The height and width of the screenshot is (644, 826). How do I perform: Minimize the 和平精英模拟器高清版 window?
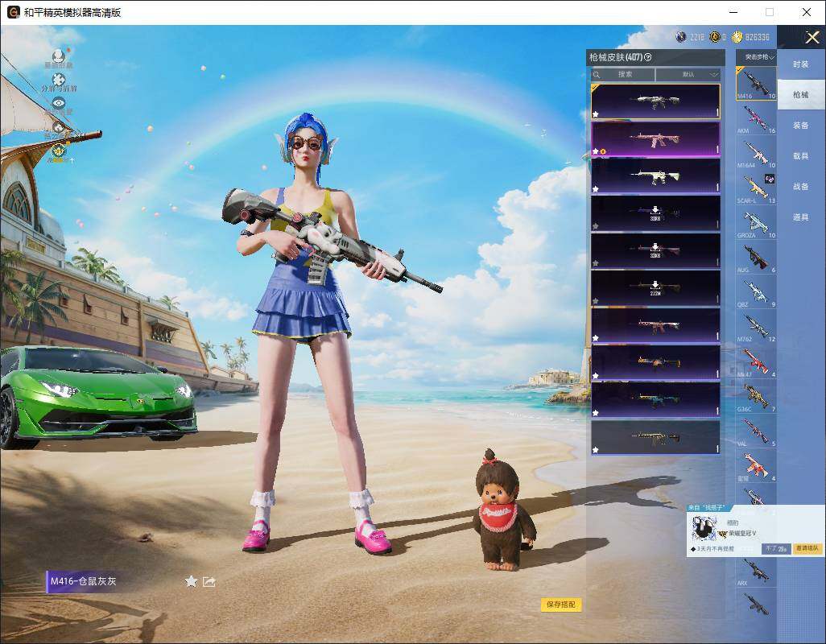[x=733, y=12]
